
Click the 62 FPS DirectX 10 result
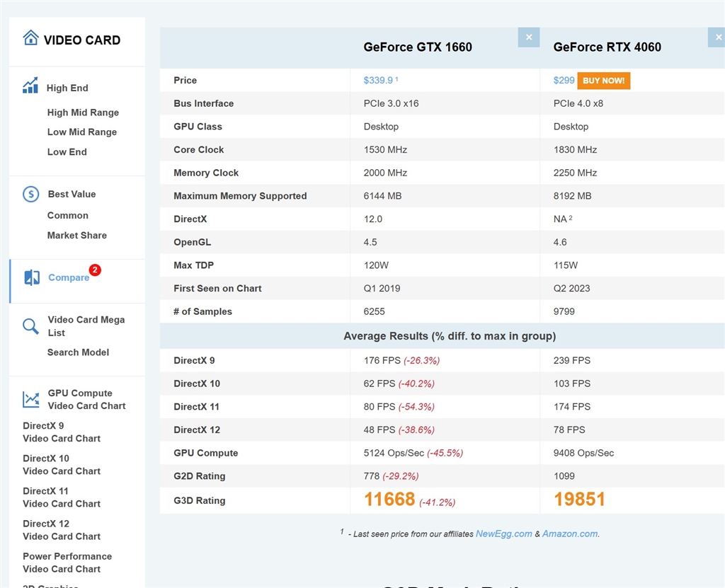[379, 384]
